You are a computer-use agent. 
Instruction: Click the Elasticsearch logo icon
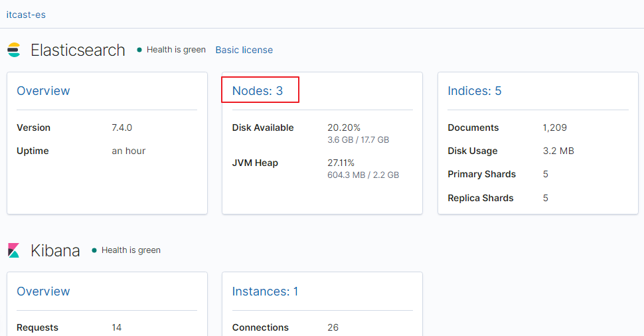coord(14,50)
